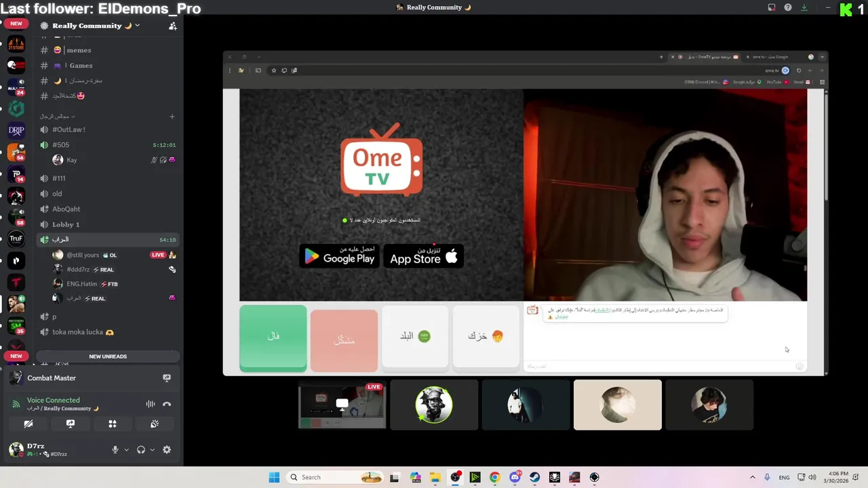Toggle camera on in the voice panel
Screen dimensions: 868x488
point(28,424)
